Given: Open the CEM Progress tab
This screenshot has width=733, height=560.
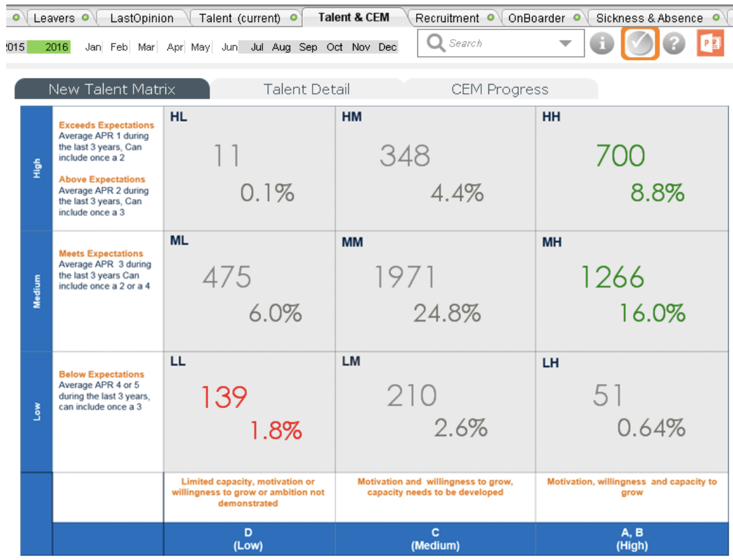Looking at the screenshot, I should [x=499, y=89].
